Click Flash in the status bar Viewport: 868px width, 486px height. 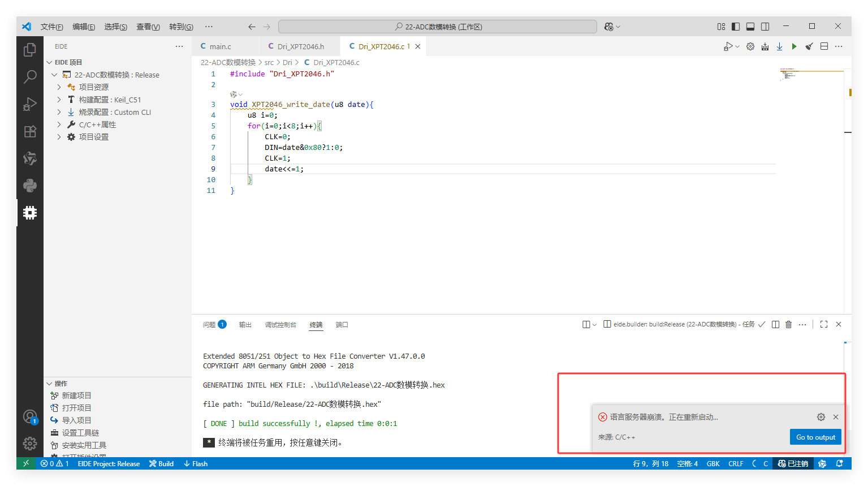[x=196, y=463]
